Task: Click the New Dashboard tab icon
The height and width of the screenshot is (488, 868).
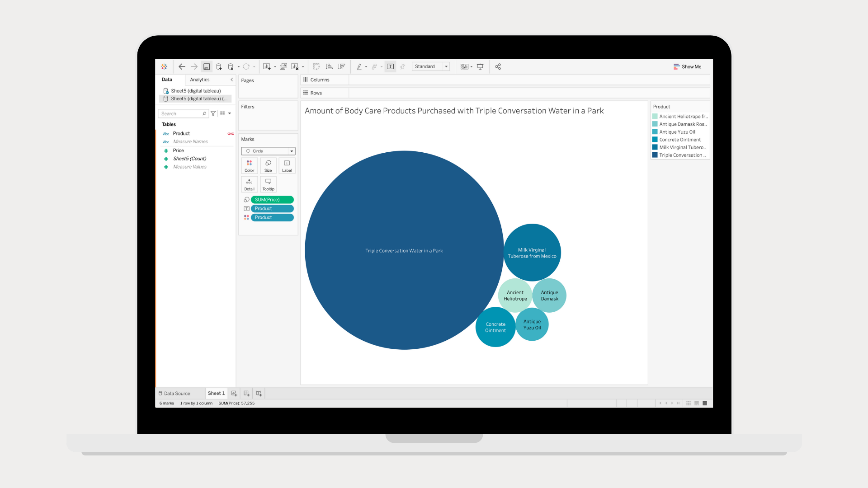Action: point(246,394)
